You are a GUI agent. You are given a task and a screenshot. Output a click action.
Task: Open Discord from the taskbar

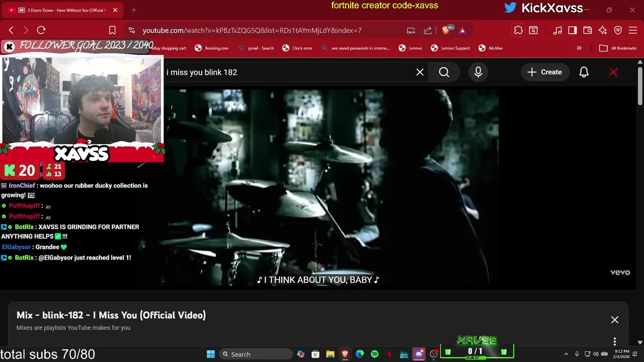(x=419, y=354)
